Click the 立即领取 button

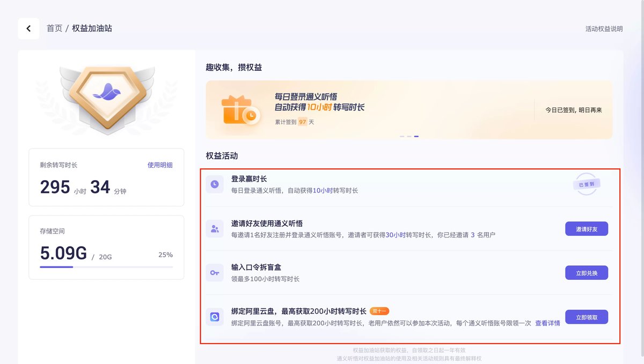[x=587, y=317]
